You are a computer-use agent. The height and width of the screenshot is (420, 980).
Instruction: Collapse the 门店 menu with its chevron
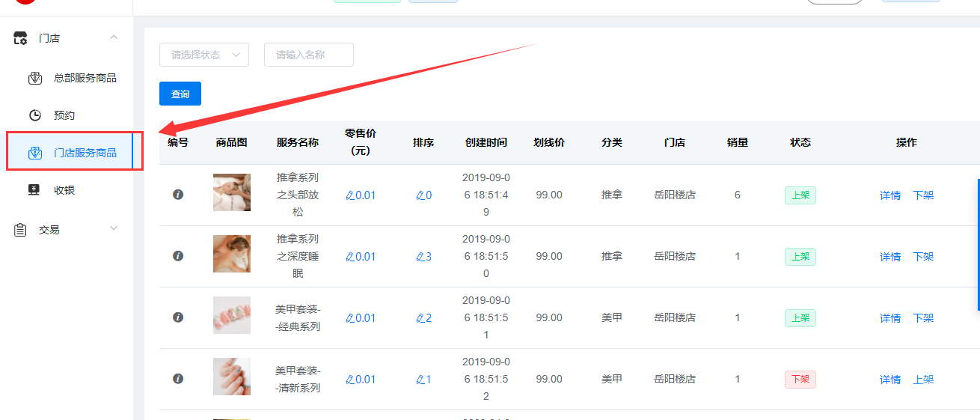tap(114, 37)
